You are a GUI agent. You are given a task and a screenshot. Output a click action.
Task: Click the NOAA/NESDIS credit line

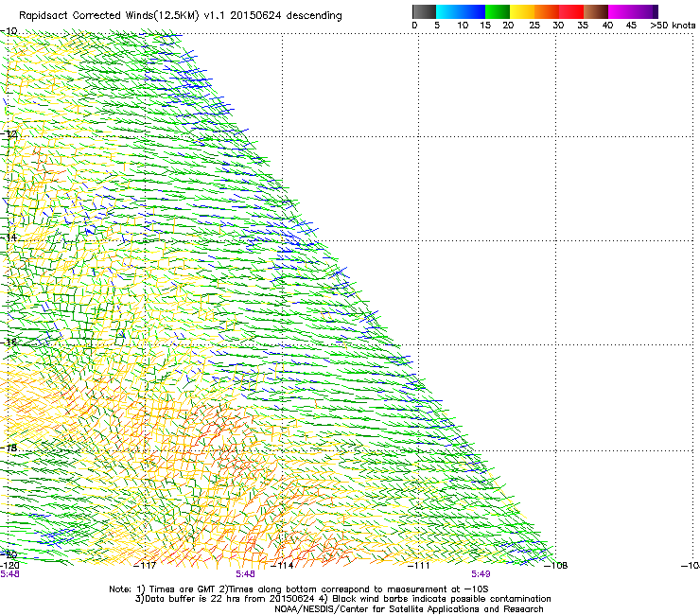(x=409, y=609)
